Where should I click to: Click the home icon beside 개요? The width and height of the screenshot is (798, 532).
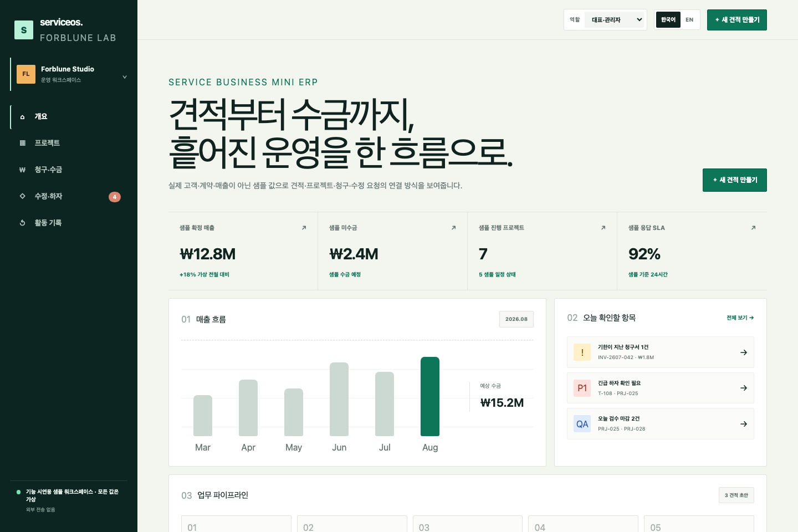(22, 117)
